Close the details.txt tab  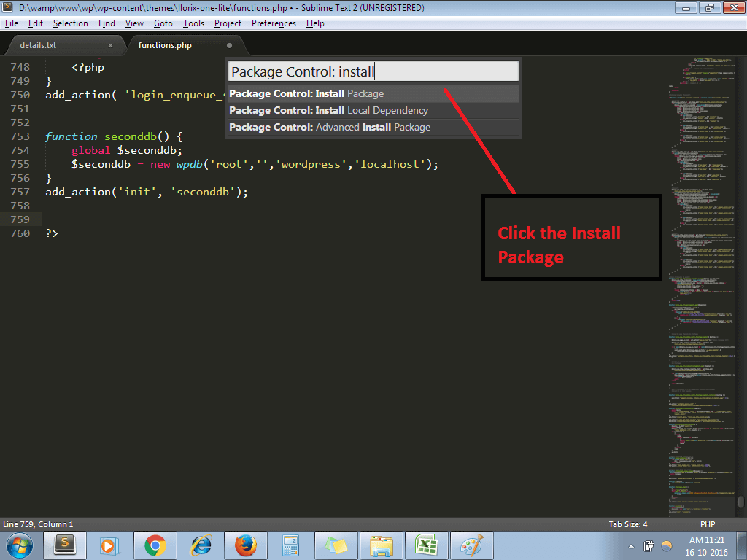111,46
